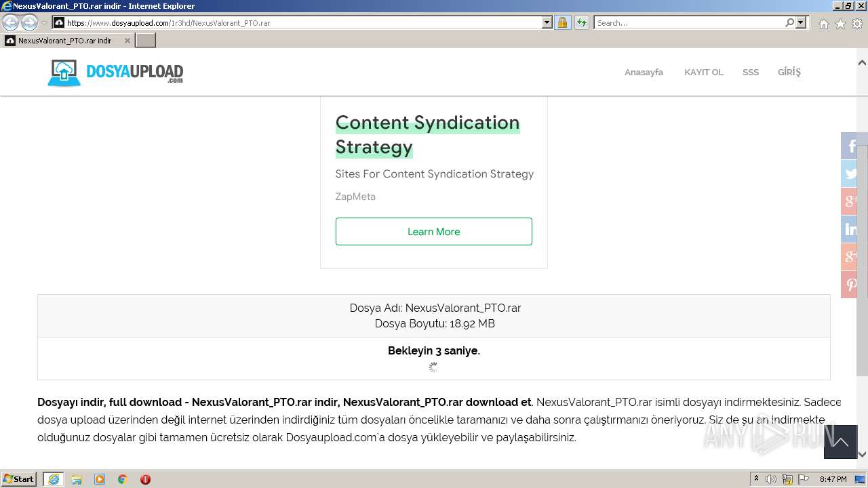Click the address bar URL field
The height and width of the screenshot is (488, 868).
tap(297, 23)
